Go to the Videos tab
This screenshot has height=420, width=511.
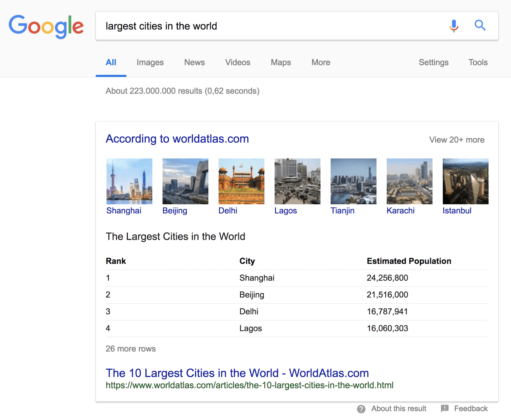coord(238,62)
